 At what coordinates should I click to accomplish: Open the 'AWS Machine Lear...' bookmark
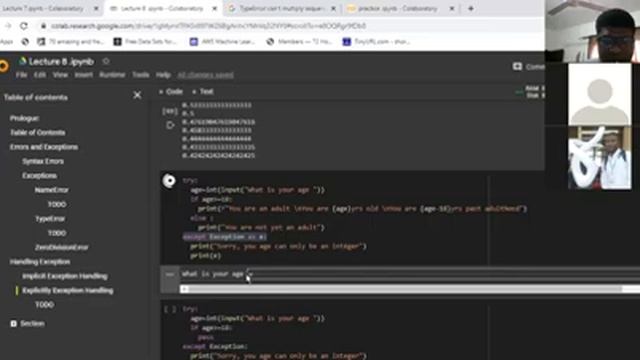pos(222,42)
